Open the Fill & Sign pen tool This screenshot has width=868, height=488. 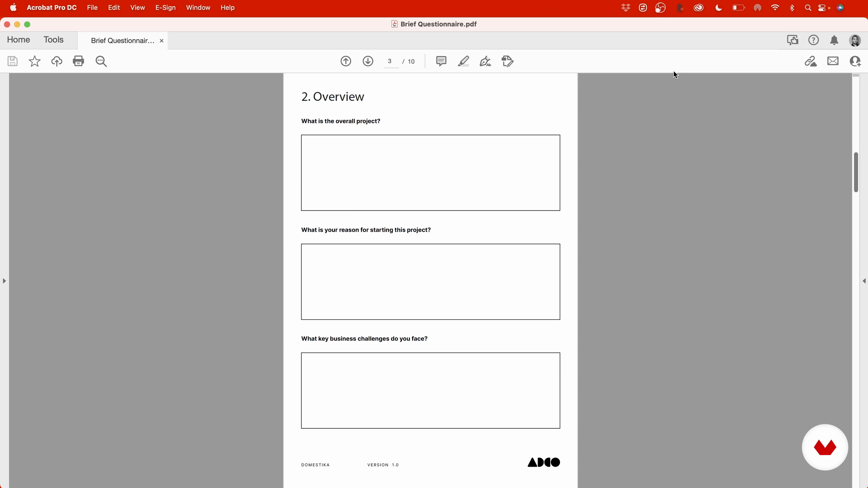click(x=485, y=61)
